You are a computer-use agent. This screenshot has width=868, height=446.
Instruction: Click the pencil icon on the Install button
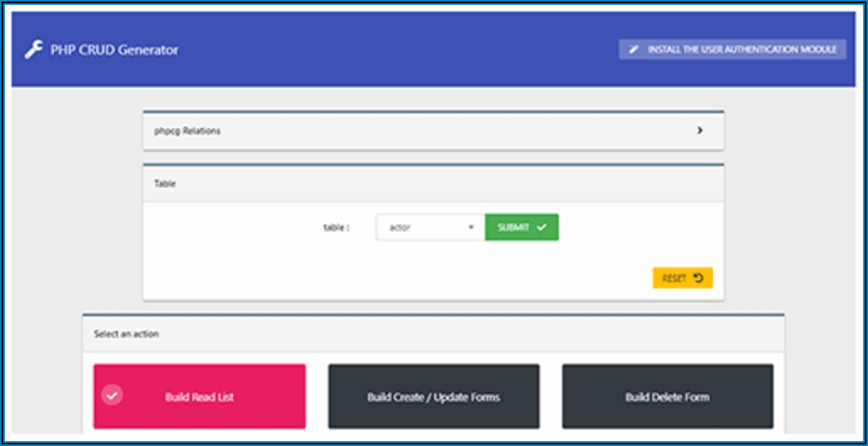pos(634,50)
